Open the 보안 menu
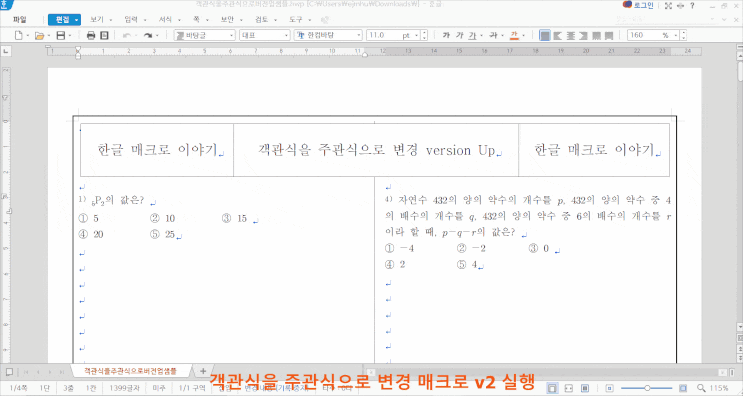This screenshot has width=743, height=396. 227,19
